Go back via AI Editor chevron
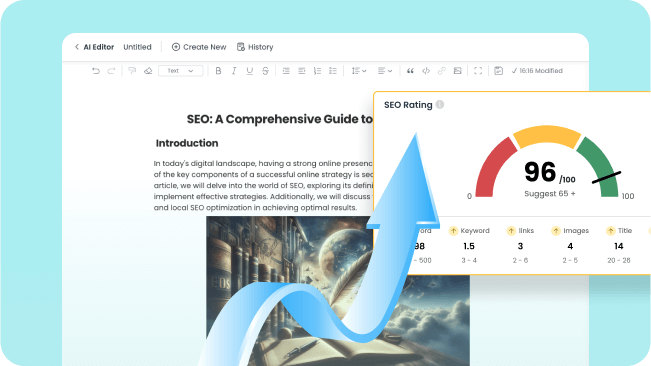This screenshot has width=651, height=366. pos(77,47)
